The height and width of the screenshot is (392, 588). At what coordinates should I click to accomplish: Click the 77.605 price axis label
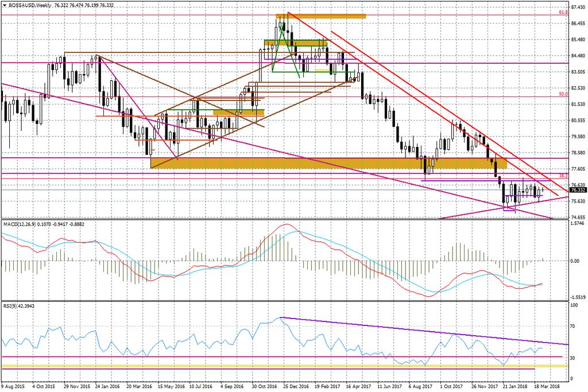[x=578, y=169]
